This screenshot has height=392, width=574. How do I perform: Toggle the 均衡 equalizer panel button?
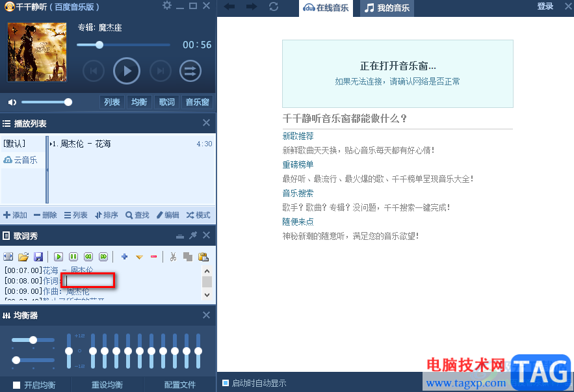[139, 102]
